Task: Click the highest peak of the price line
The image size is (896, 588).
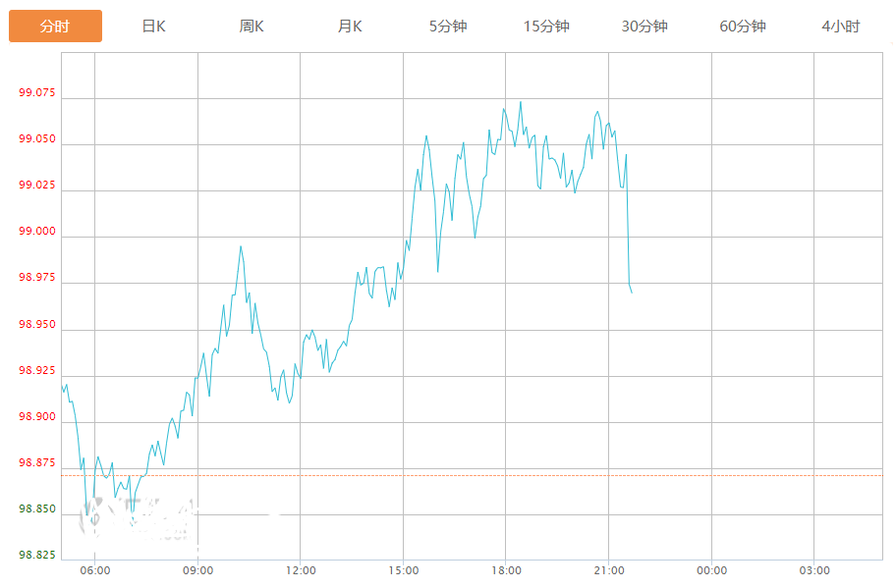Action: pos(521,102)
